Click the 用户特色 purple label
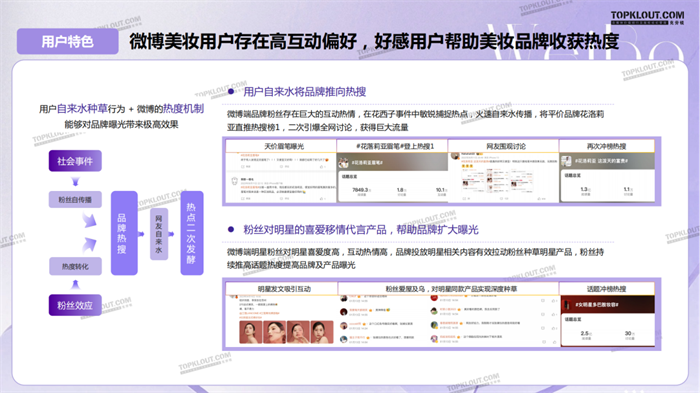 [x=67, y=42]
